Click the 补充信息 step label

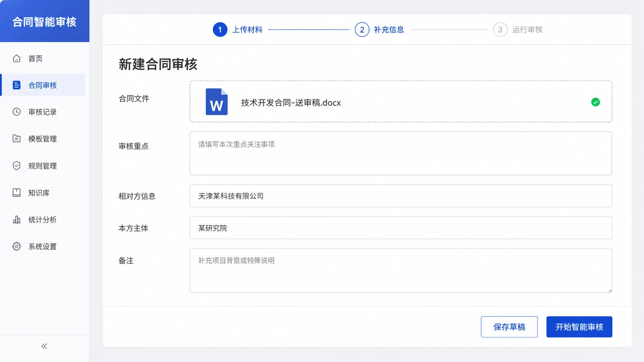click(389, 30)
